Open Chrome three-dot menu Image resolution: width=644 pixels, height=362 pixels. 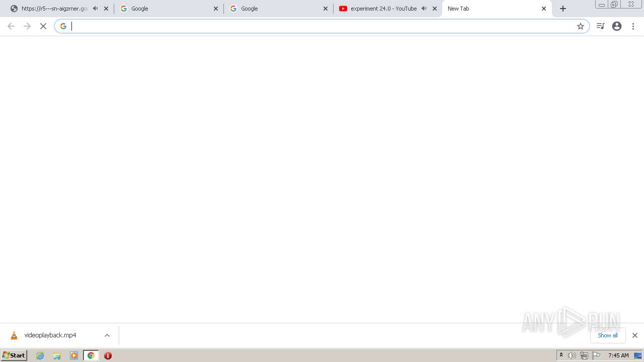tap(633, 26)
